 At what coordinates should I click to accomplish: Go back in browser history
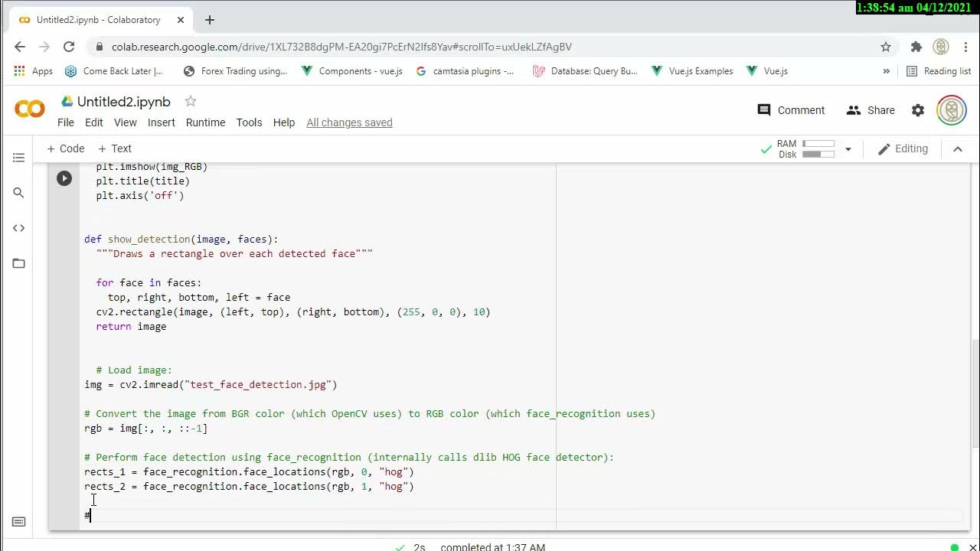(x=20, y=47)
